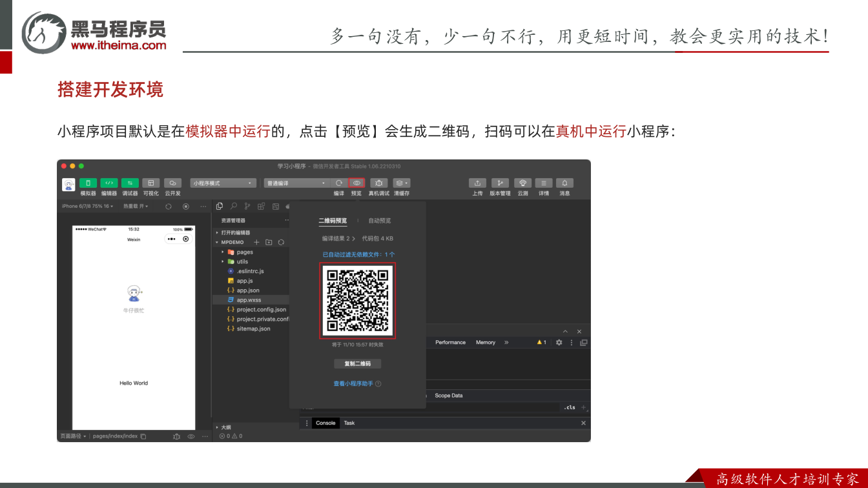The image size is (868, 488).
Task: Toggle the 编辑器 editor panel button
Action: [109, 183]
